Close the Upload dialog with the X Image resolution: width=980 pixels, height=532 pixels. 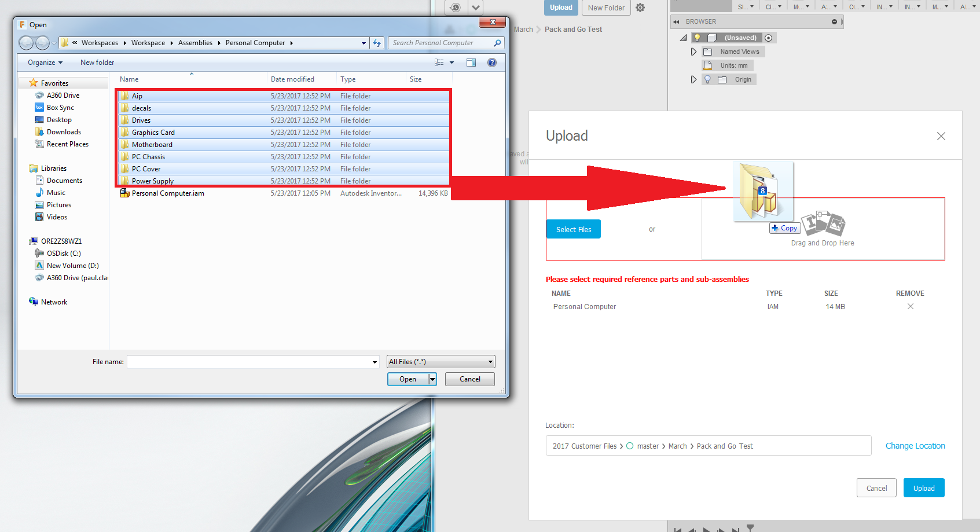[x=941, y=136]
